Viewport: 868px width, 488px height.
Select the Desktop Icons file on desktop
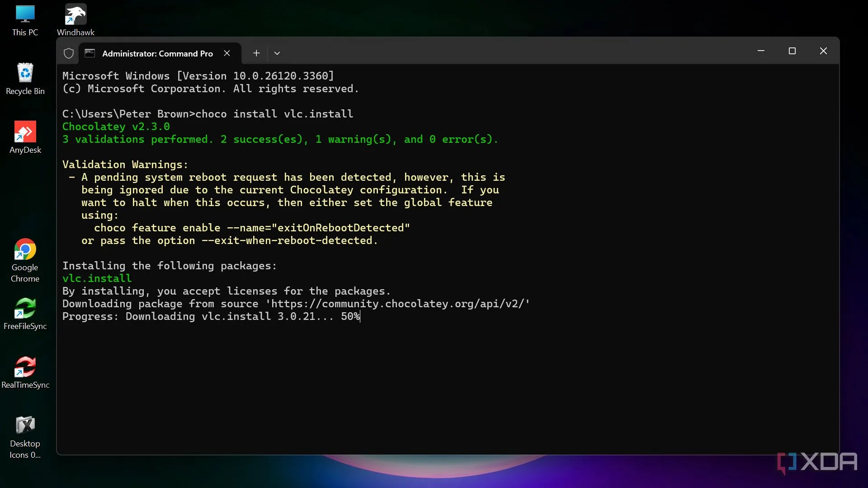(x=25, y=437)
